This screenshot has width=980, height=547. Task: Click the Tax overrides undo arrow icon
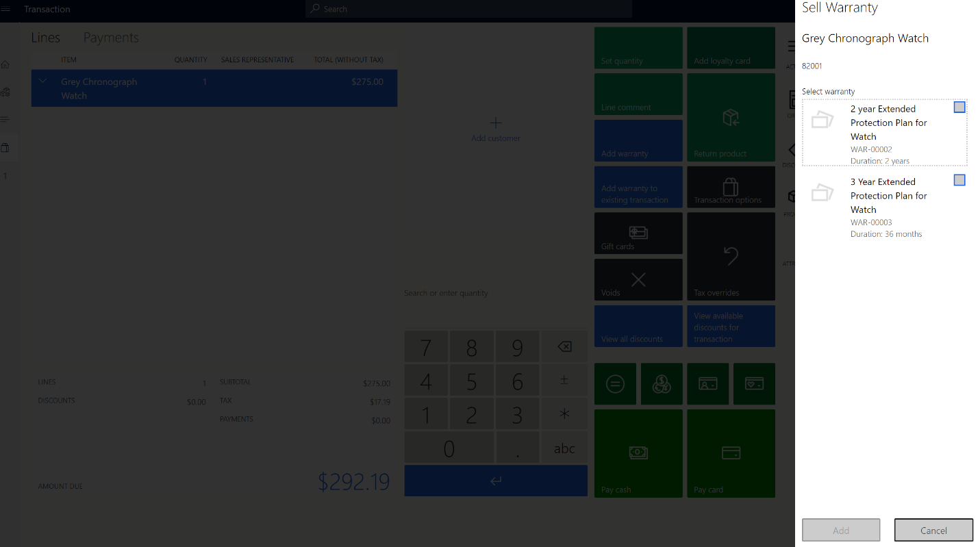731,256
